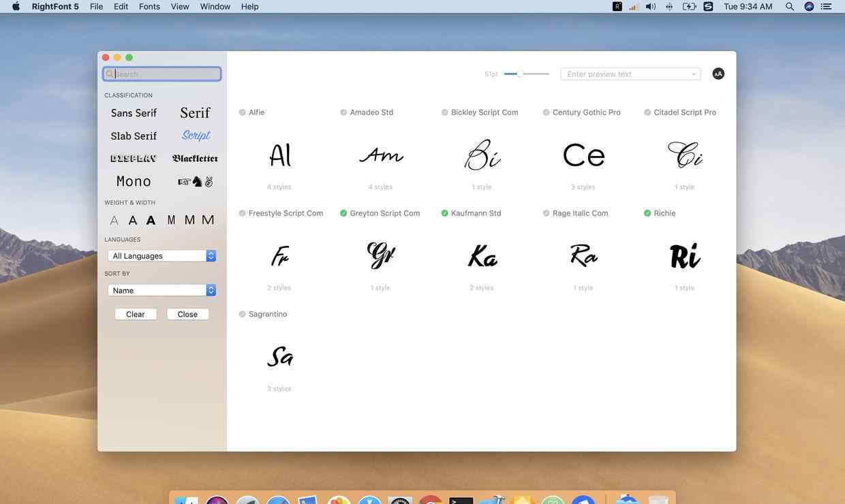
Task: Open the RightFont menu bar icon
Action: (617, 6)
